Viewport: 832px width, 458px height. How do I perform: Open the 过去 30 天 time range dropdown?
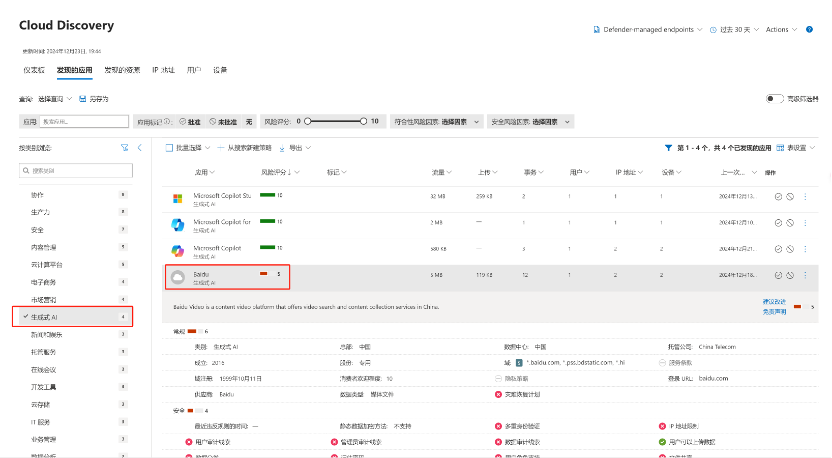[x=734, y=30]
